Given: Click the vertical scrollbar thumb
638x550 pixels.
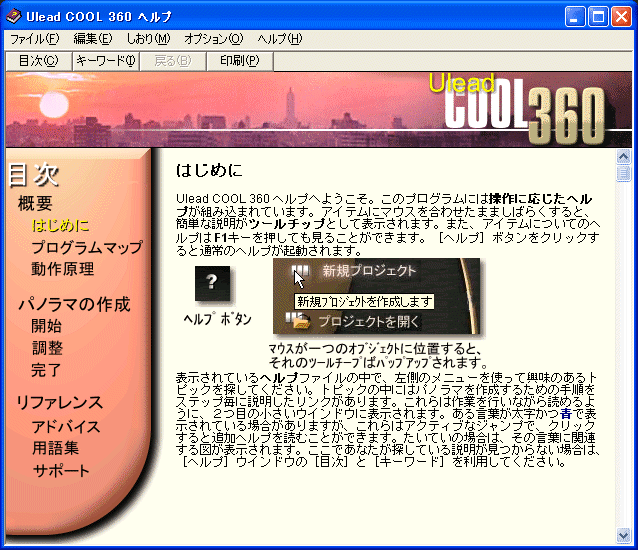Looking at the screenshot, I should click(623, 173).
